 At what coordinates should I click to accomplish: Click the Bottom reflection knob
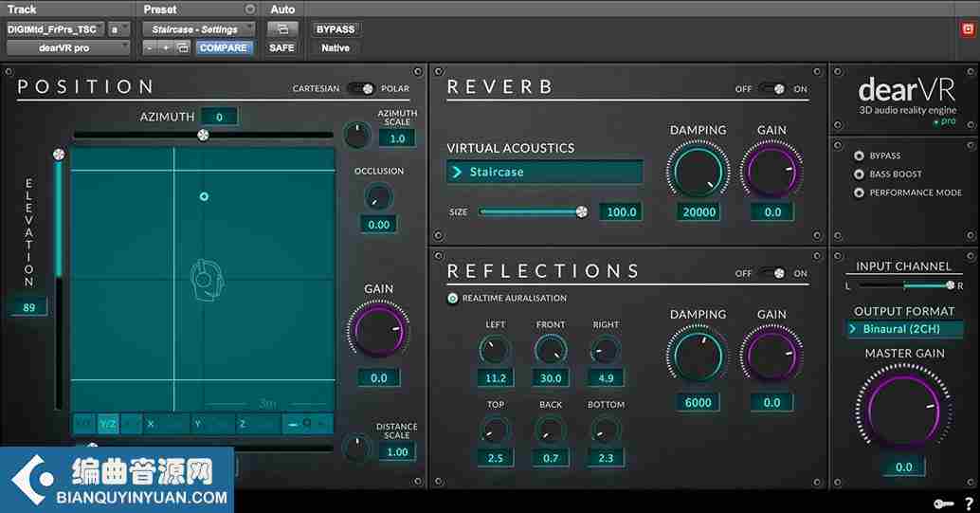tap(606, 431)
